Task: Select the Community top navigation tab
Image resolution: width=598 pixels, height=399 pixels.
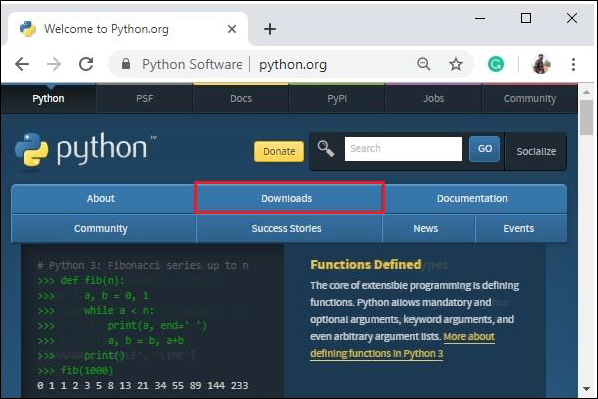Action: [x=530, y=99]
